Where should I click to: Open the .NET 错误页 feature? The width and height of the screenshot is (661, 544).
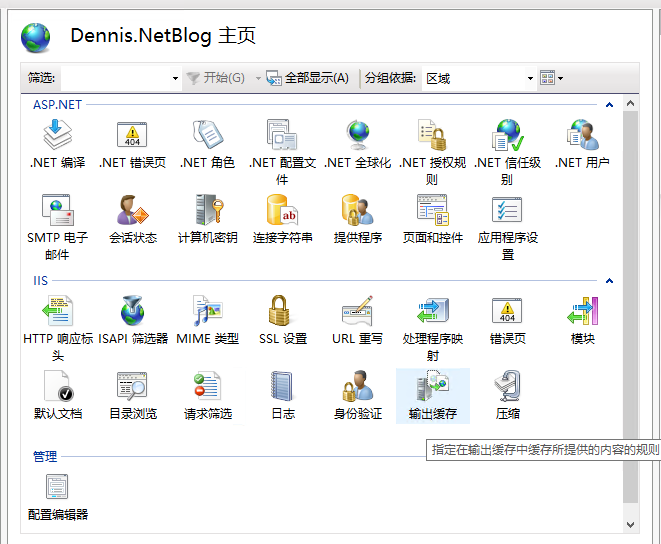pos(132,145)
